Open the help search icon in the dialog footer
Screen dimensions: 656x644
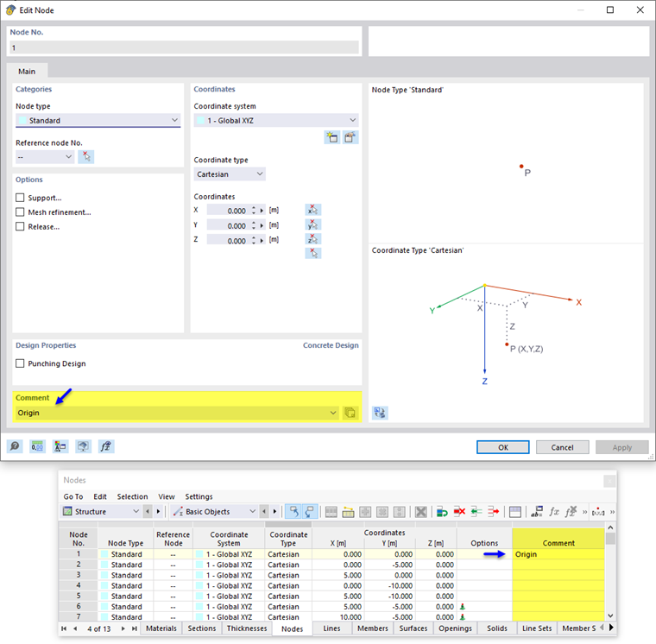[15, 446]
